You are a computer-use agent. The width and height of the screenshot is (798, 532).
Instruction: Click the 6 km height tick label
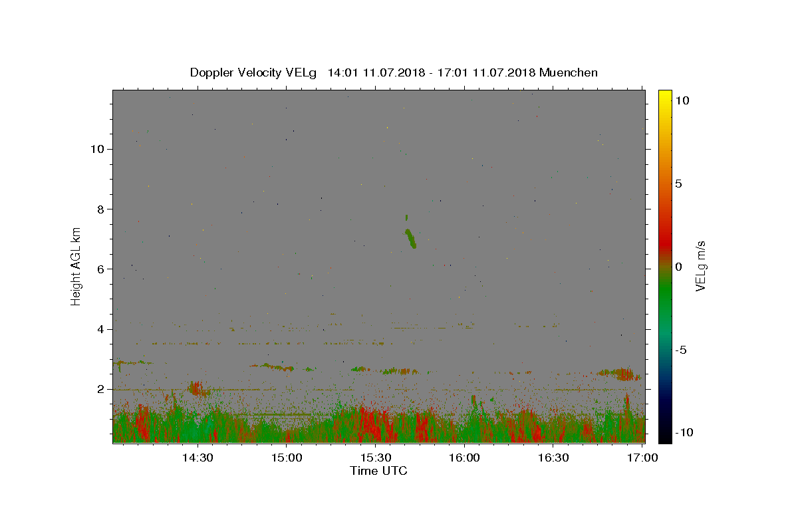pos(102,269)
